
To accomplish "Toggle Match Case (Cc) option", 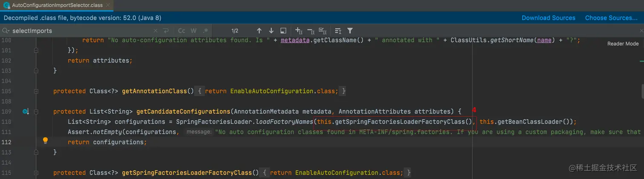I will tap(181, 31).
